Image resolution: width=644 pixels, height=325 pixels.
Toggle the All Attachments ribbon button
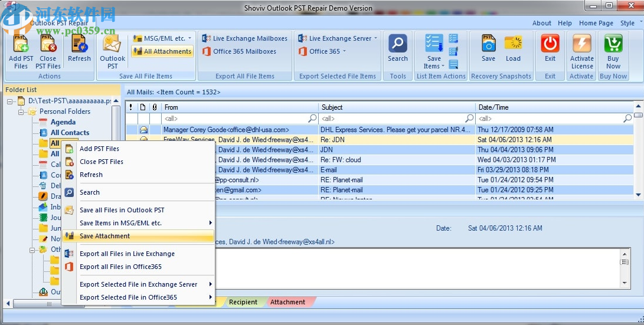[x=162, y=51]
